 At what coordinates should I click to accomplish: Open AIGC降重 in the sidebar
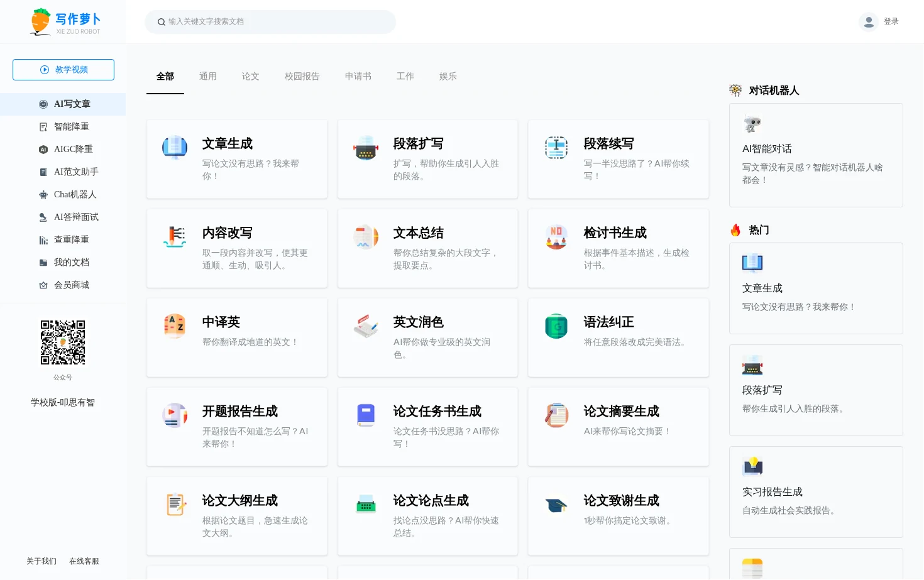63,150
